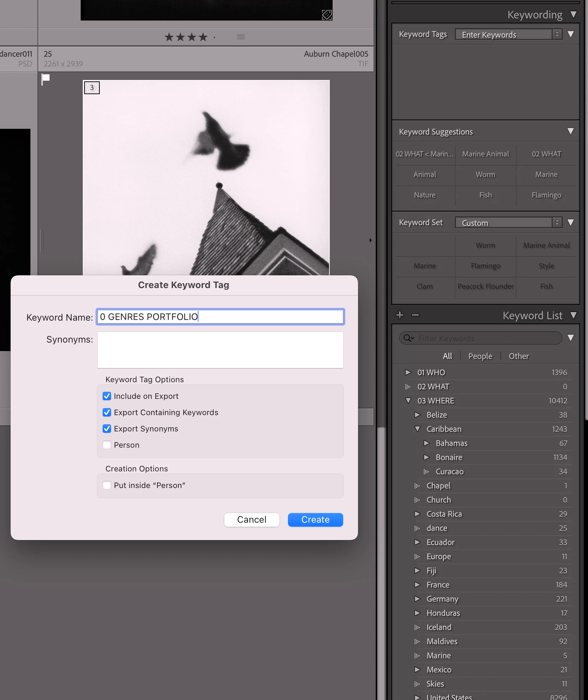This screenshot has height=700, width=588.
Task: Toggle Include on Export checkbox
Action: pyautogui.click(x=107, y=396)
